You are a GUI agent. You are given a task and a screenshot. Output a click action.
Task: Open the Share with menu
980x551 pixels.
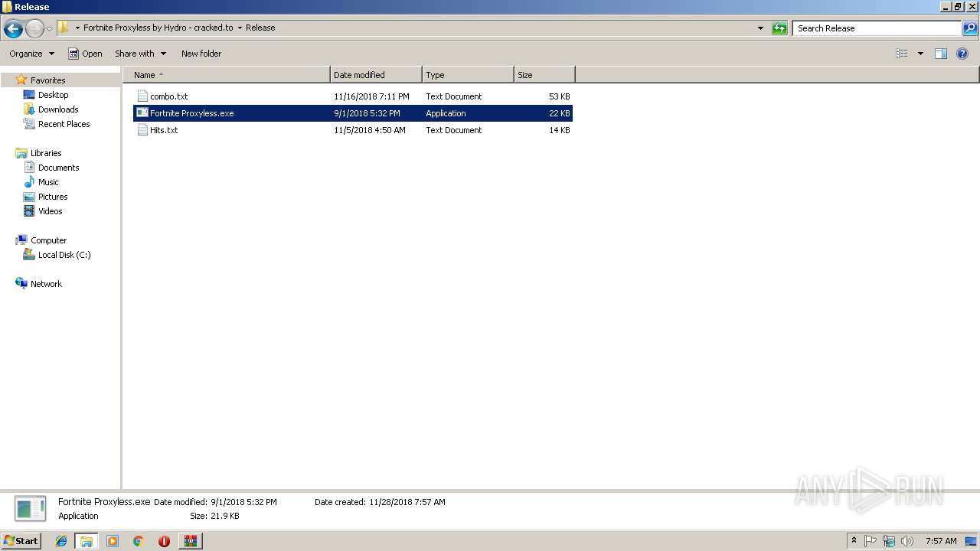(140, 54)
